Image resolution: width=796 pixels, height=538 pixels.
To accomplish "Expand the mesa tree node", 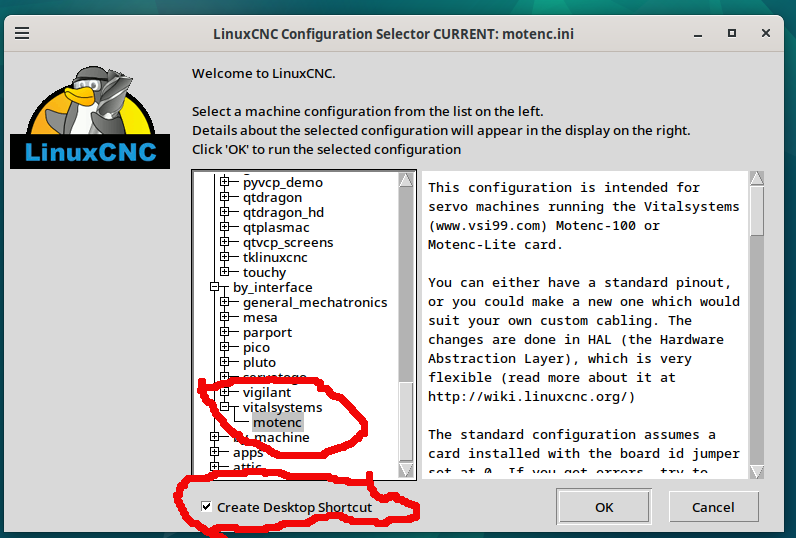I will point(225,317).
